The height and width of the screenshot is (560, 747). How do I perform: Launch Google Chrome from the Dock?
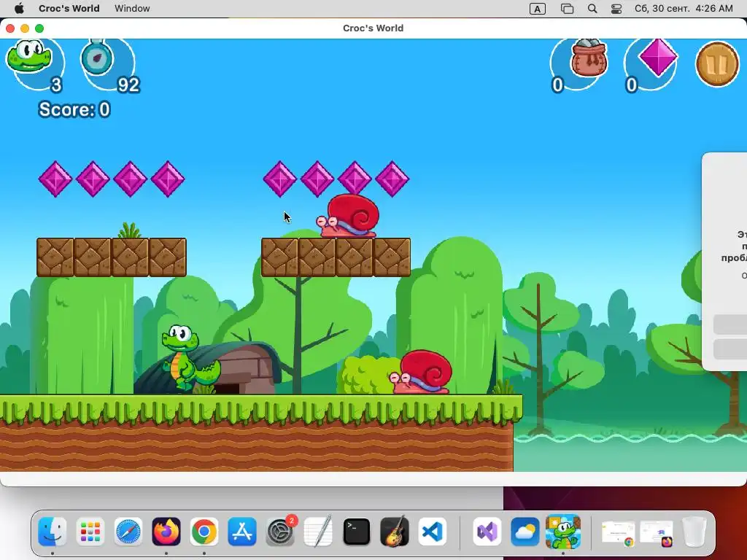tap(204, 532)
